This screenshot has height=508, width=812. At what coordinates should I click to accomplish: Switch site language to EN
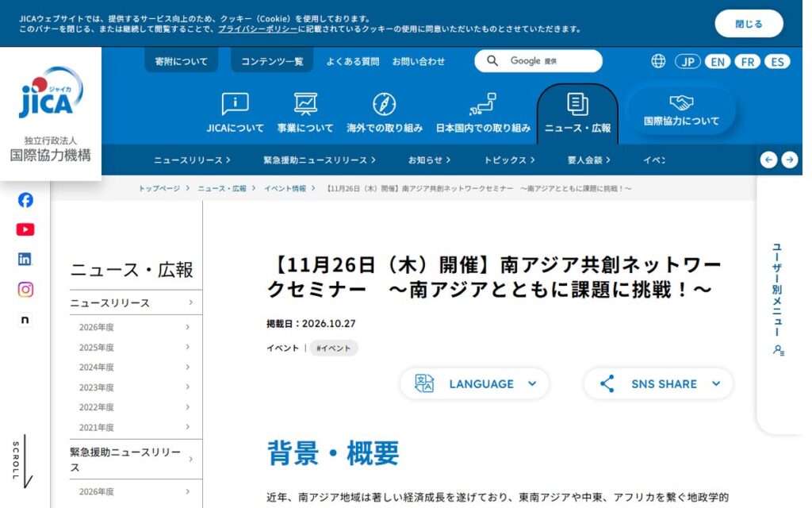click(x=718, y=62)
